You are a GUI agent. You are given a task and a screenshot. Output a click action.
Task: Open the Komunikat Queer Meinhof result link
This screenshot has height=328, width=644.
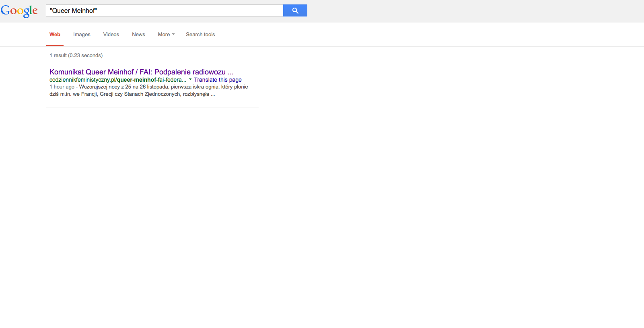(x=142, y=72)
